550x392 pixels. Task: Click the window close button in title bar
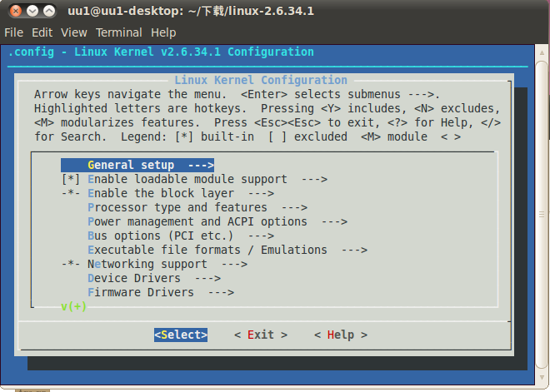(x=13, y=12)
